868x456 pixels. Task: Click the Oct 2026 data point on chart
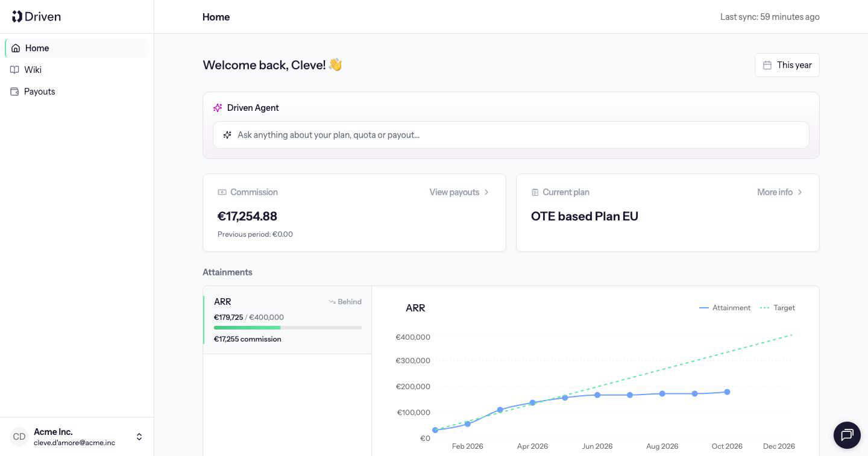727,392
